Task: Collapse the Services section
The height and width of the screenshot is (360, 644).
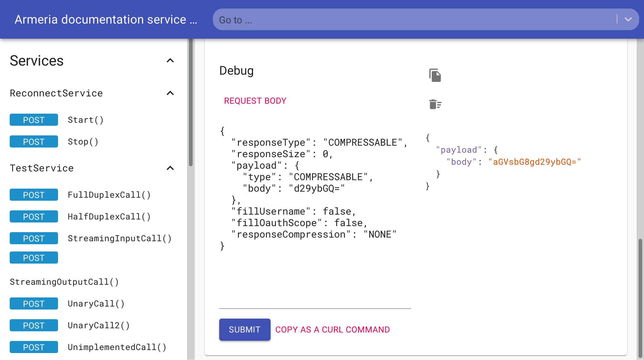Action: [x=170, y=61]
